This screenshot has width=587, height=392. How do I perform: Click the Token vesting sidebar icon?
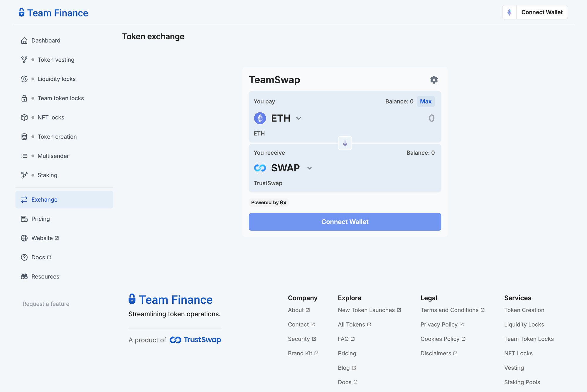pos(24,60)
